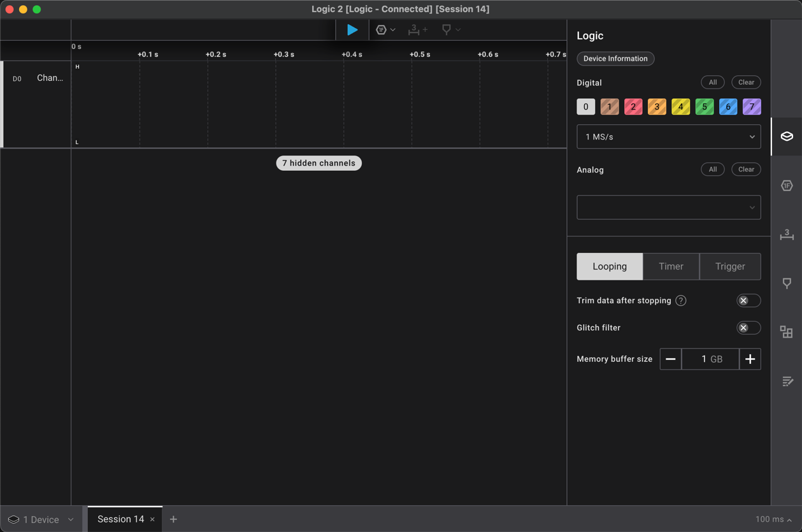Click the timing marker icon in top toolbar

[x=446, y=30]
